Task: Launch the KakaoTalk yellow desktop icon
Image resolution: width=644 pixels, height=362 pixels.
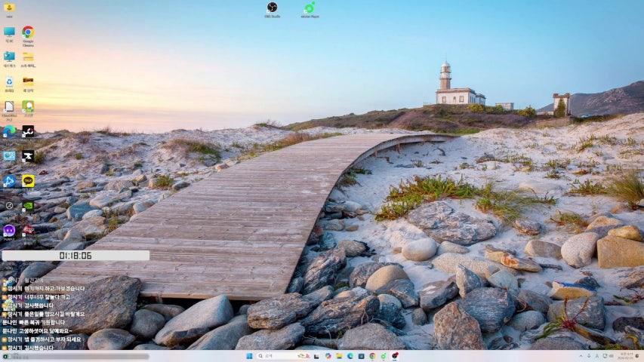Action: pos(28,180)
